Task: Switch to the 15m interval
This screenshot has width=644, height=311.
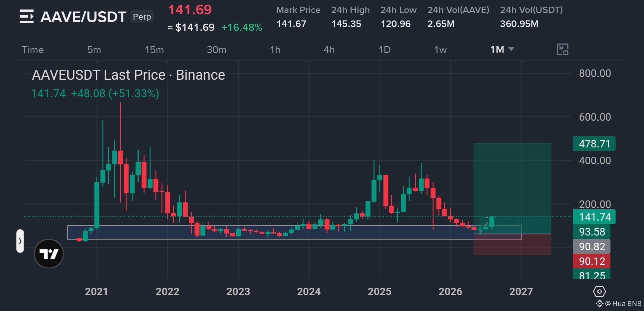Action: pyautogui.click(x=154, y=50)
